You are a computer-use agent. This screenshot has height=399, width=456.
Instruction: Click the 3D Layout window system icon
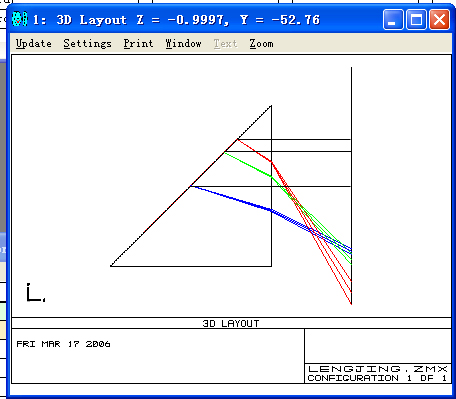click(x=19, y=19)
